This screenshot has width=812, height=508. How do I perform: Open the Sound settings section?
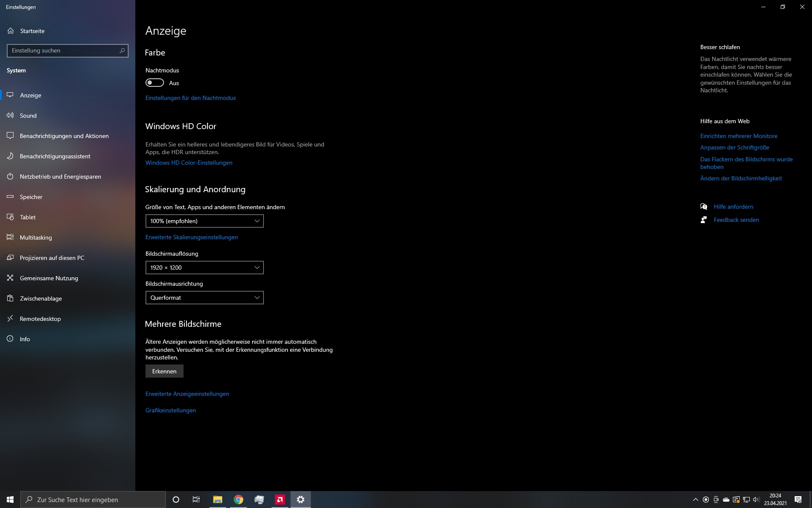(28, 115)
